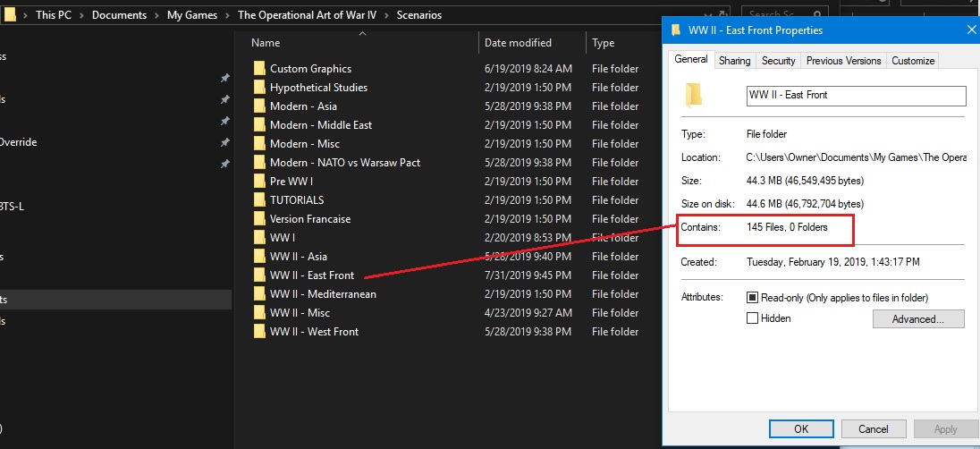The image size is (980, 449).
Task: Click the Pre WW I folder icon
Action: 259,182
